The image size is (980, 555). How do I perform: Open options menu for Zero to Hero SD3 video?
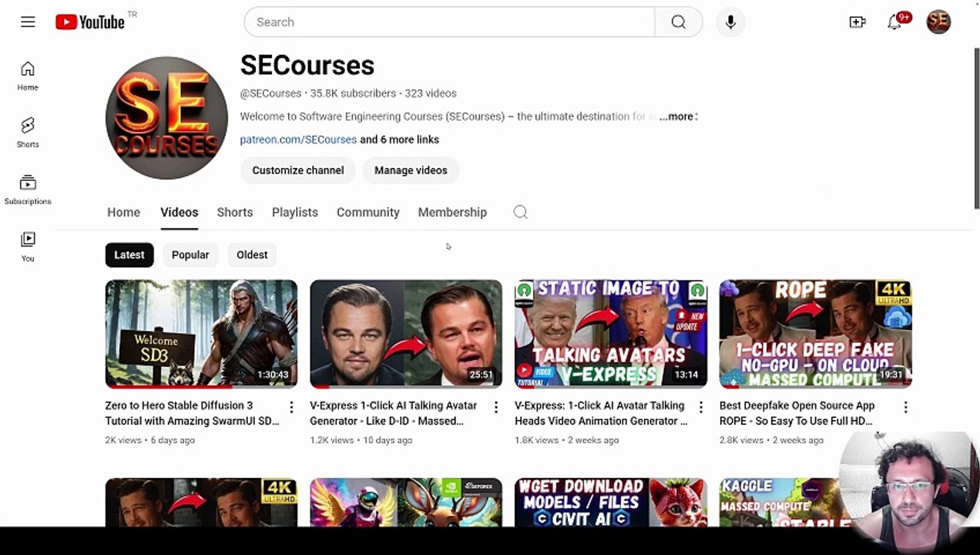tap(291, 407)
